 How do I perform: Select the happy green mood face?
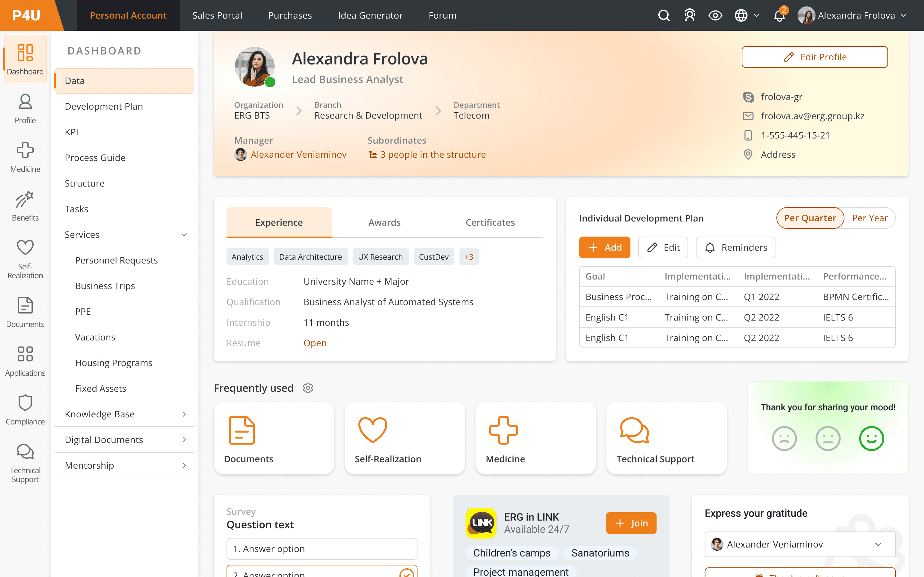click(x=871, y=438)
